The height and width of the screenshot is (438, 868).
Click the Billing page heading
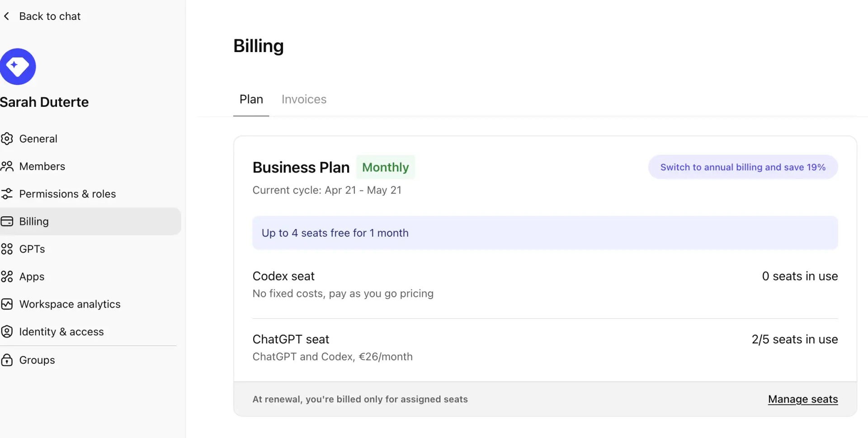[259, 46]
